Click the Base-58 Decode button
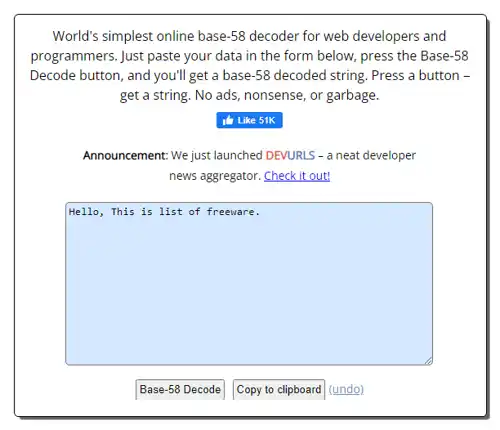 point(180,389)
